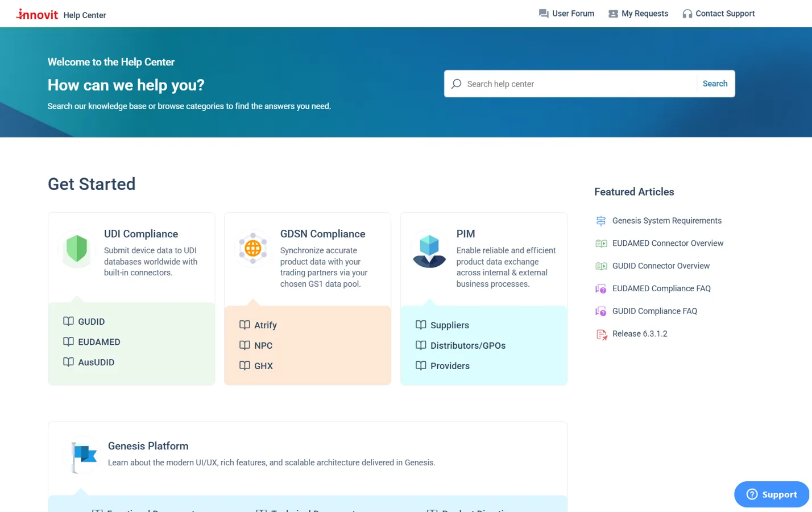Screen dimensions: 812x512
Task: Open Genesis System Requirements article
Action: click(666, 221)
